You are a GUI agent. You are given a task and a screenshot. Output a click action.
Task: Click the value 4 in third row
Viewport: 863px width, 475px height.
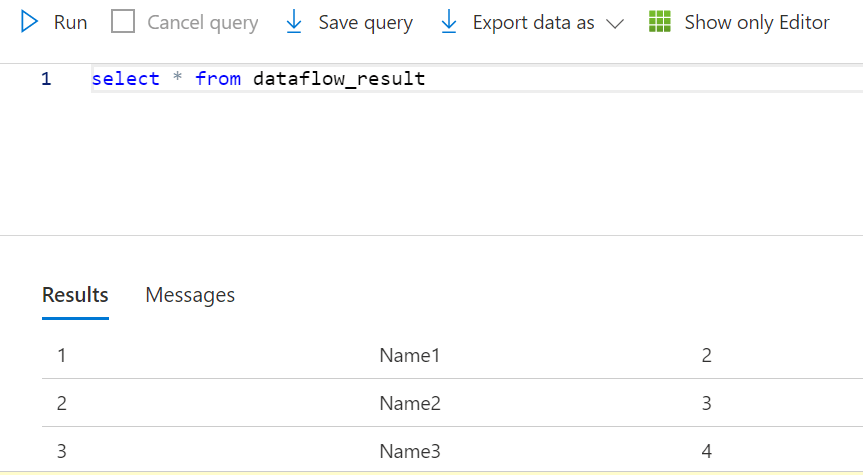[x=707, y=451]
